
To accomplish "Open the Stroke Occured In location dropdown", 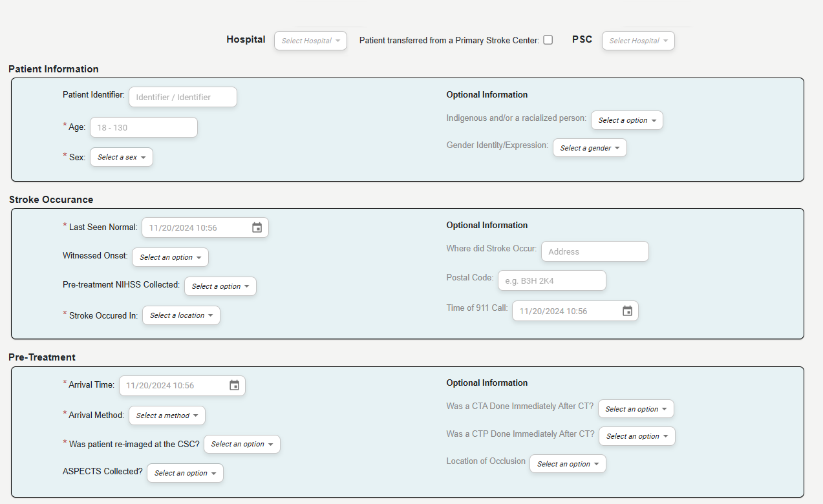I will (181, 315).
